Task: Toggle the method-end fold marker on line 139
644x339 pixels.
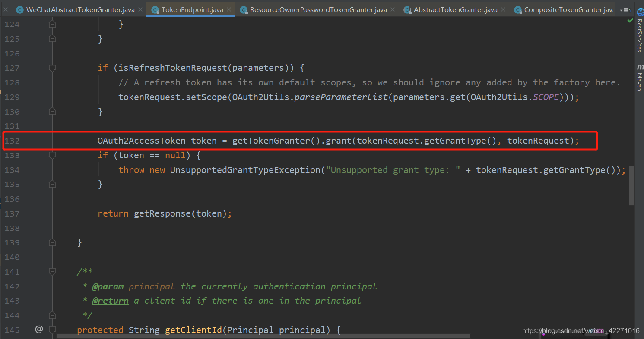Action: tap(52, 242)
